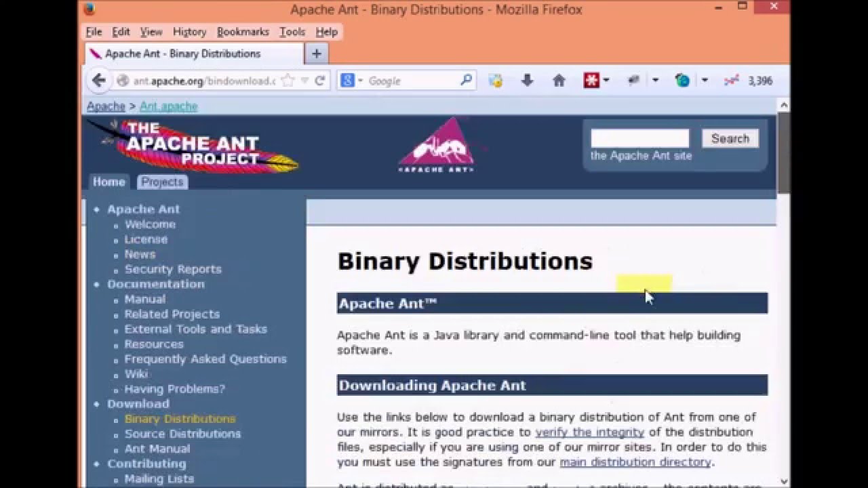Open the Security Reports sidebar link
This screenshot has width=868, height=488.
(173, 269)
